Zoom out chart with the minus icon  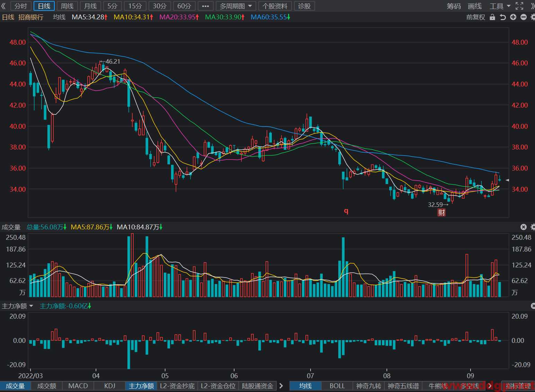(x=524, y=17)
